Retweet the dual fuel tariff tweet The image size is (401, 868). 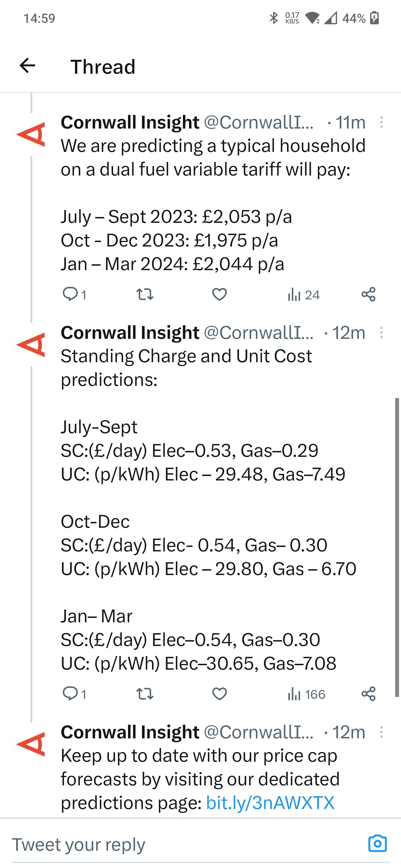click(x=145, y=294)
